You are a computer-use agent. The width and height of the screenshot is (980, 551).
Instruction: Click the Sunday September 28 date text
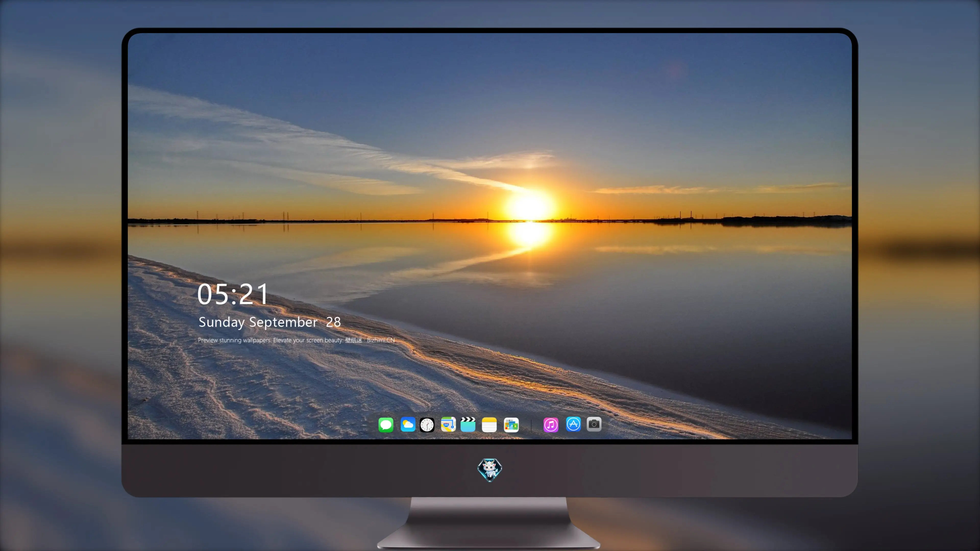coord(269,322)
